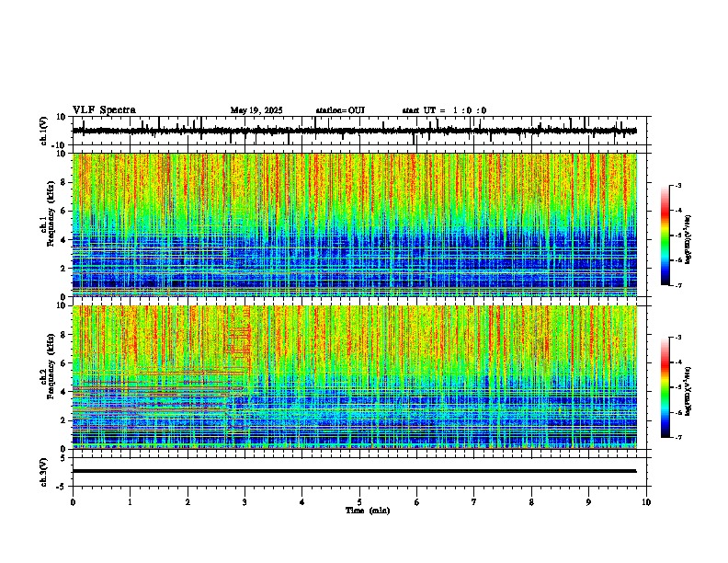Click time axis tick label "3"

click(245, 502)
